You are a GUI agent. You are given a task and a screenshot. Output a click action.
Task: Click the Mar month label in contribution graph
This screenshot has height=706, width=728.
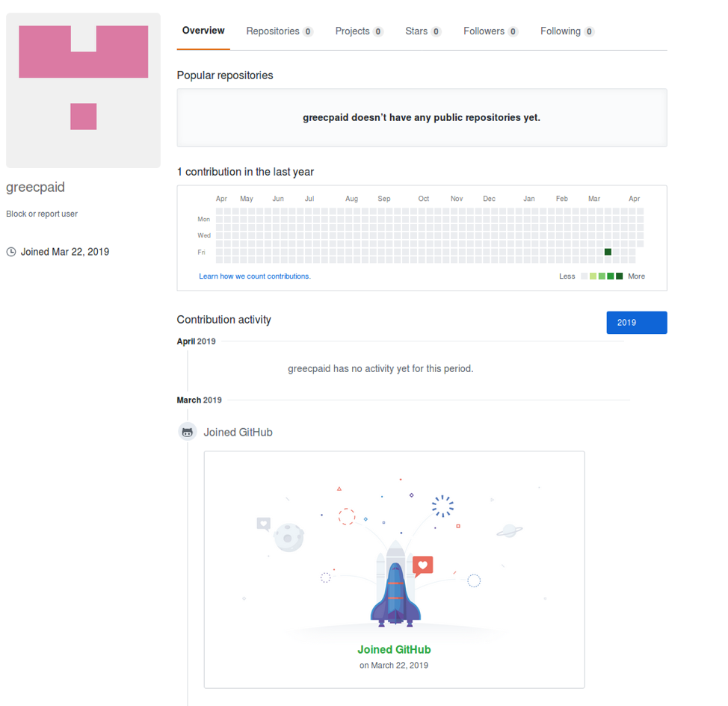point(593,199)
